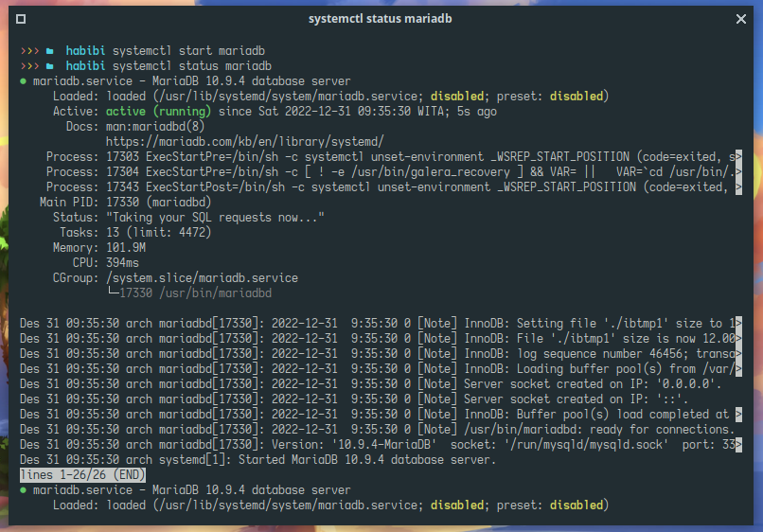Click the socket path '/run/mysqld/mysqld.sock'
The width and height of the screenshot is (763, 532).
(x=587, y=444)
